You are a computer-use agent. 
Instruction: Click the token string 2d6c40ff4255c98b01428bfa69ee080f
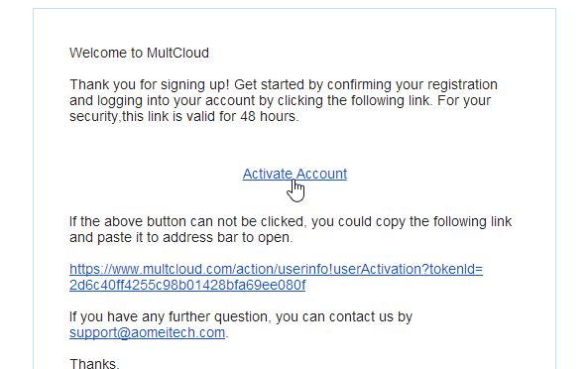187,285
